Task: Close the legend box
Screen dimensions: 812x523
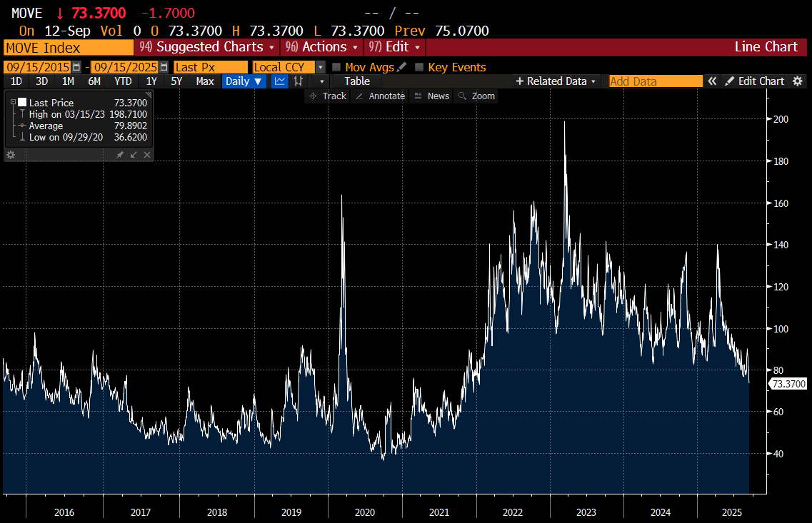Action: [x=147, y=155]
